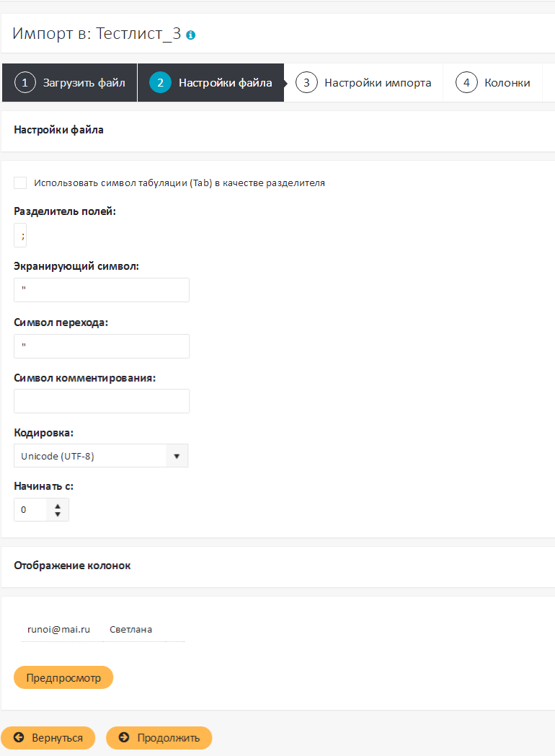Decrease the Начинать с value

[58, 514]
